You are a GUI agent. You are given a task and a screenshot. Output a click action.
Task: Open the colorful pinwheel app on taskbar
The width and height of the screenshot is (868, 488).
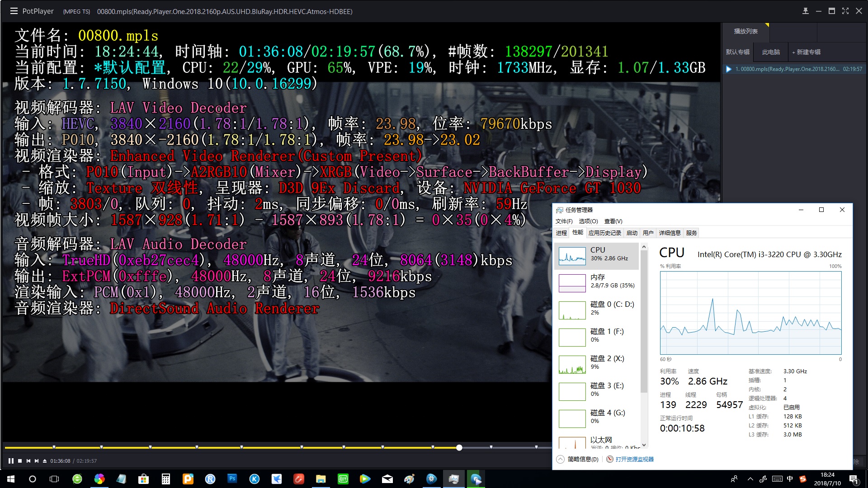[99, 479]
